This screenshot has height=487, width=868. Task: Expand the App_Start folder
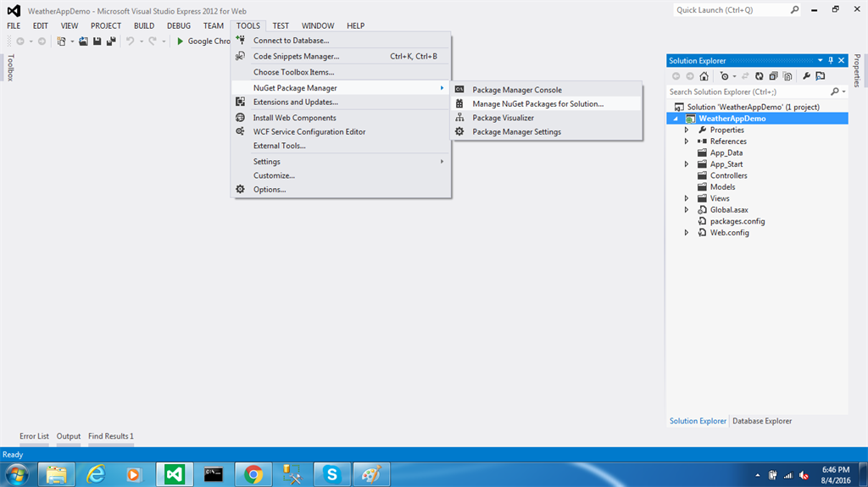tap(687, 164)
